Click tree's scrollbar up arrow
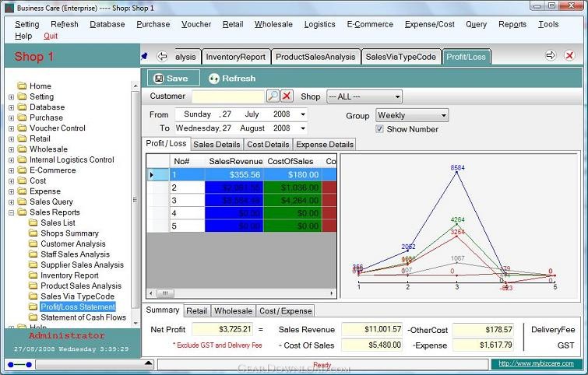 136,86
